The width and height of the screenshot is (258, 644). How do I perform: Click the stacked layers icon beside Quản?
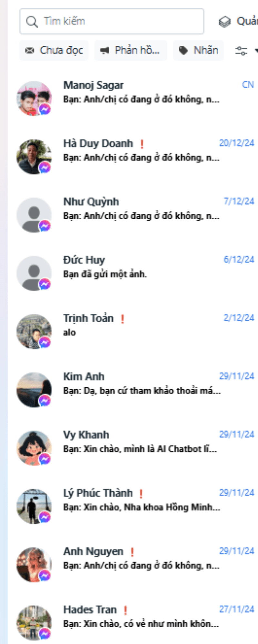click(224, 22)
